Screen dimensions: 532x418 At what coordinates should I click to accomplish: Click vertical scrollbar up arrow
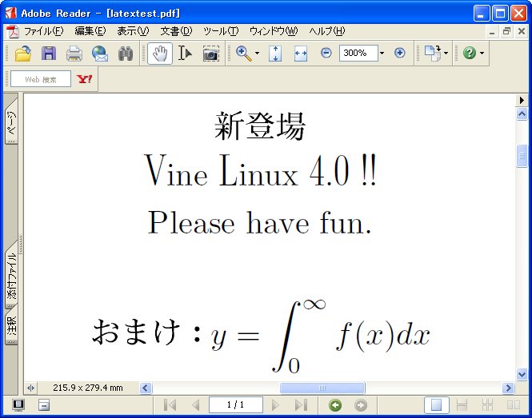pos(522,114)
